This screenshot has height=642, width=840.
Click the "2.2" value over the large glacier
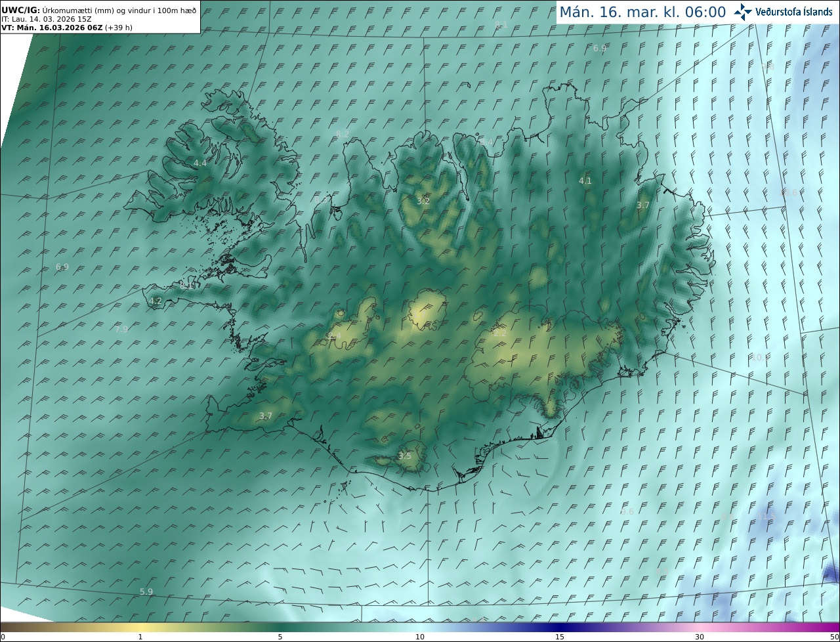pyautogui.click(x=500, y=333)
